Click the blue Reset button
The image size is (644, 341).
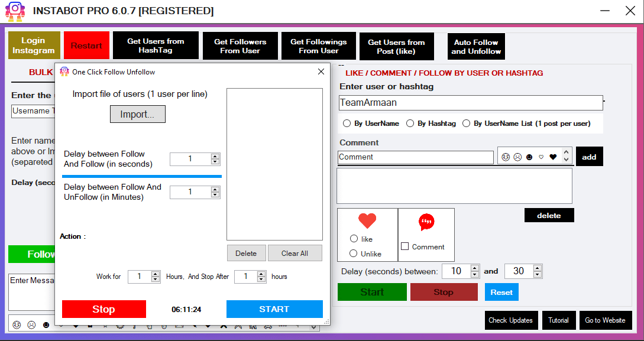pos(501,292)
